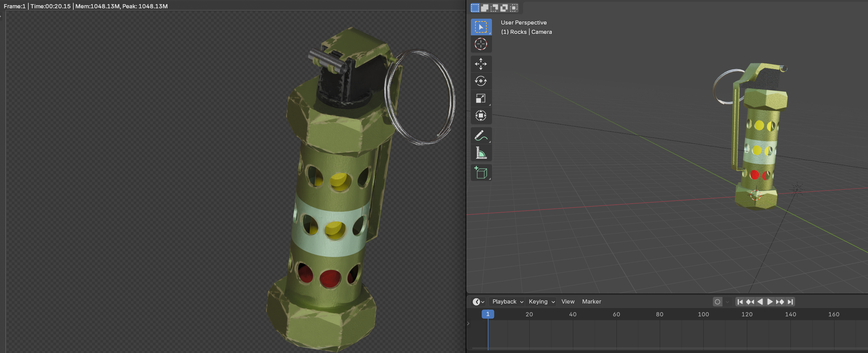Image resolution: width=868 pixels, height=353 pixels.
Task: Toggle the auto keying record button
Action: click(718, 302)
